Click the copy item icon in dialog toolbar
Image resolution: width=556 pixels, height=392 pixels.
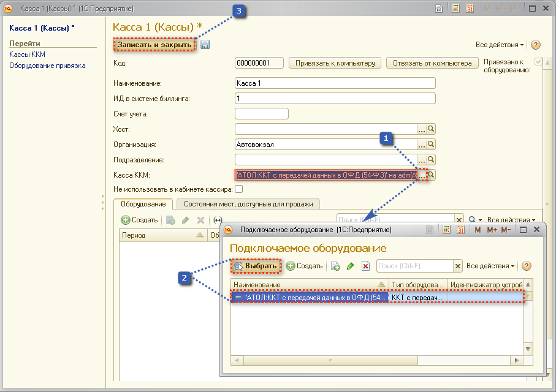[335, 266]
